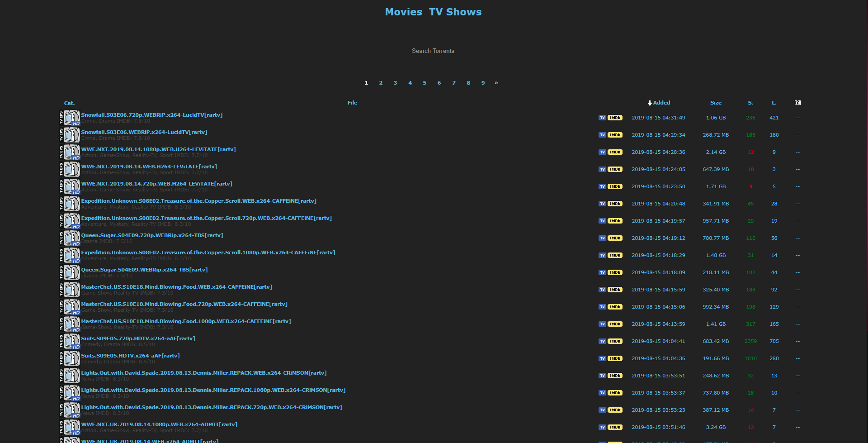Click the TV badge on Queen.Sugar.S04E09.720p row

coord(602,238)
